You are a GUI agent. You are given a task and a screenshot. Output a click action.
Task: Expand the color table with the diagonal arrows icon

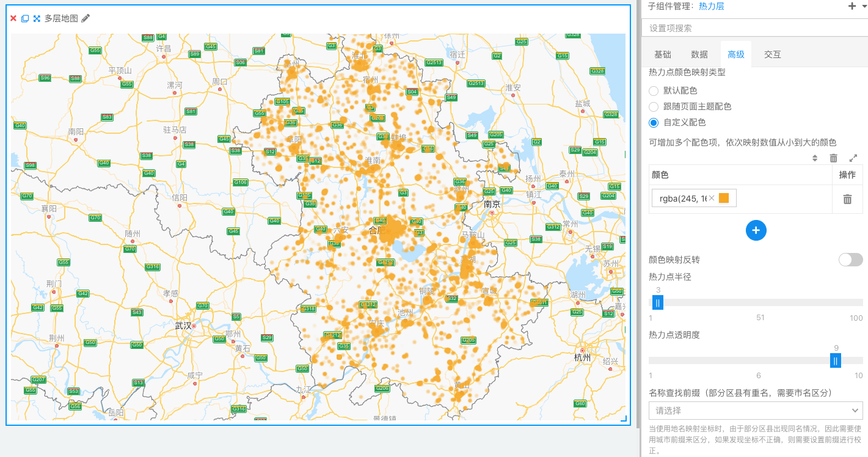853,158
